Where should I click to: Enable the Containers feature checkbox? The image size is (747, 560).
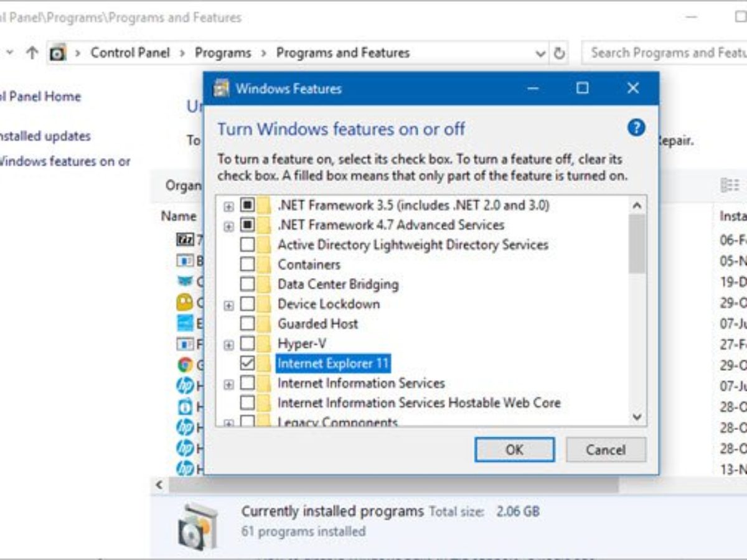[x=247, y=264]
